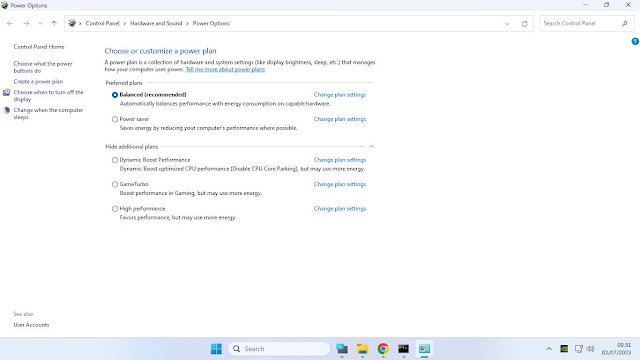Change plan settings for High performance
This screenshot has width=640, height=360.
tap(340, 209)
